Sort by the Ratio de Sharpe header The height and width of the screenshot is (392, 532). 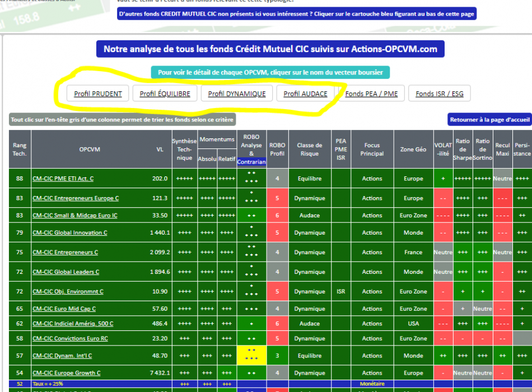pos(463,150)
